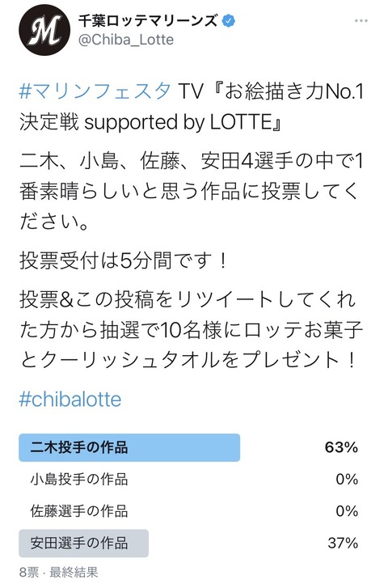Click the blue verified badge
The image size is (388, 588).
[x=228, y=21]
